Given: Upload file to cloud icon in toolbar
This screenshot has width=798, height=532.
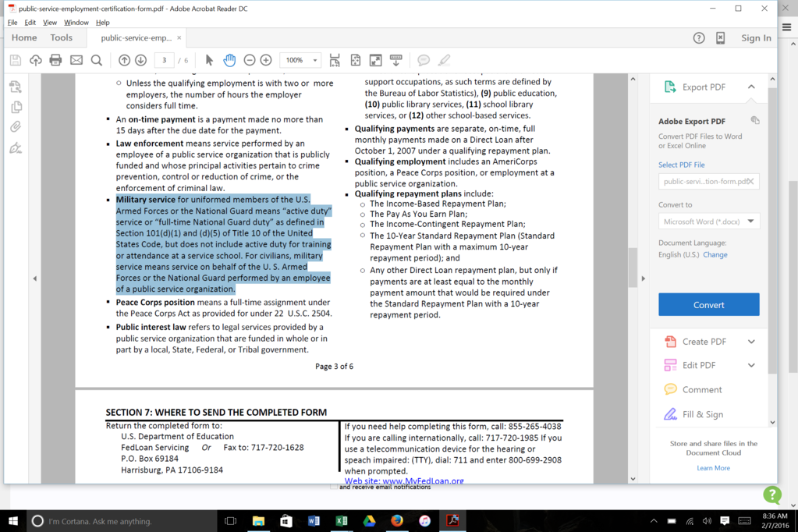Looking at the screenshot, I should (36, 60).
